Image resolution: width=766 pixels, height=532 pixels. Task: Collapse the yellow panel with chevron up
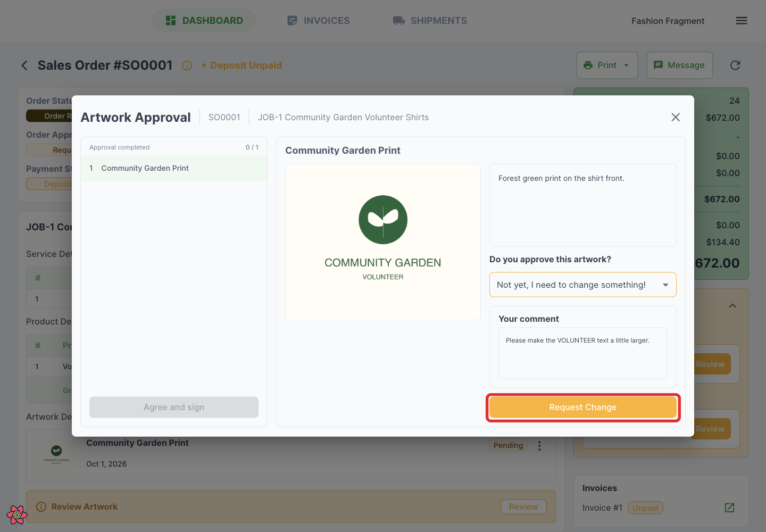pos(732,306)
